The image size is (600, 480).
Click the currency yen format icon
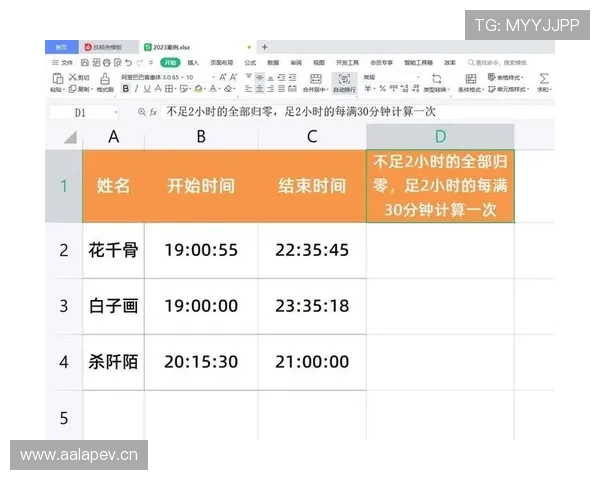tap(368, 89)
